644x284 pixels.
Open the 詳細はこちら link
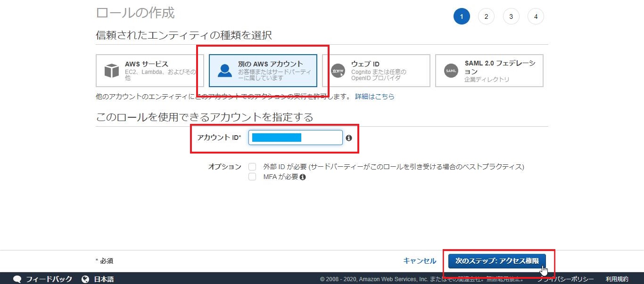[375, 97]
